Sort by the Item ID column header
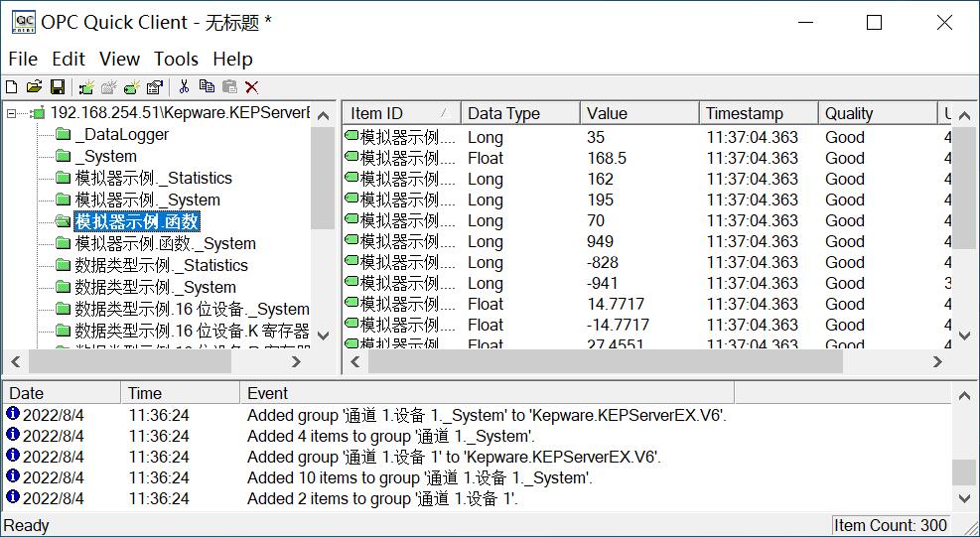The height and width of the screenshot is (537, 980). pos(401,114)
